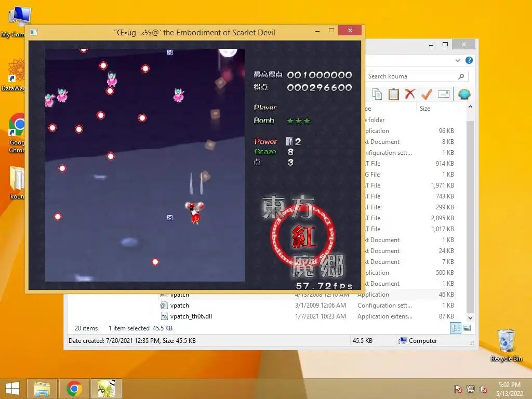Screen dimensions: 532x399
Task: Click the taskbar clock showing 5:02 PM
Action: (x=509, y=389)
